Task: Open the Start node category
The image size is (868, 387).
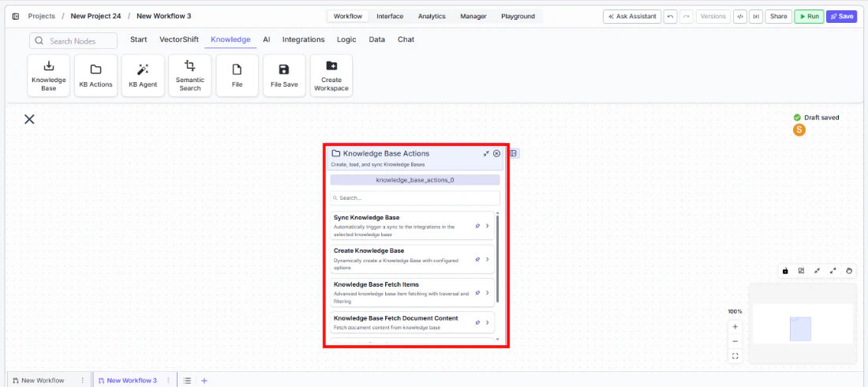Action: [x=138, y=39]
